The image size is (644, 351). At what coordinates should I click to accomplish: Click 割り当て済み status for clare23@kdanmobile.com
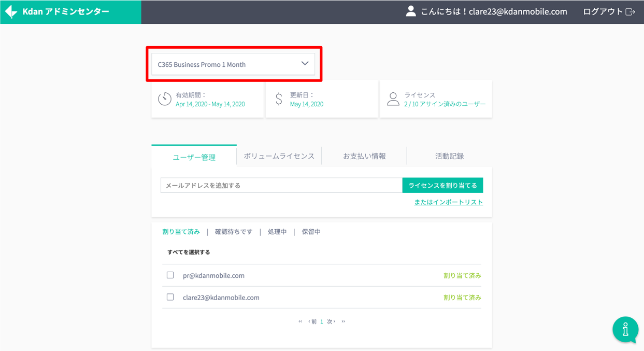462,298
